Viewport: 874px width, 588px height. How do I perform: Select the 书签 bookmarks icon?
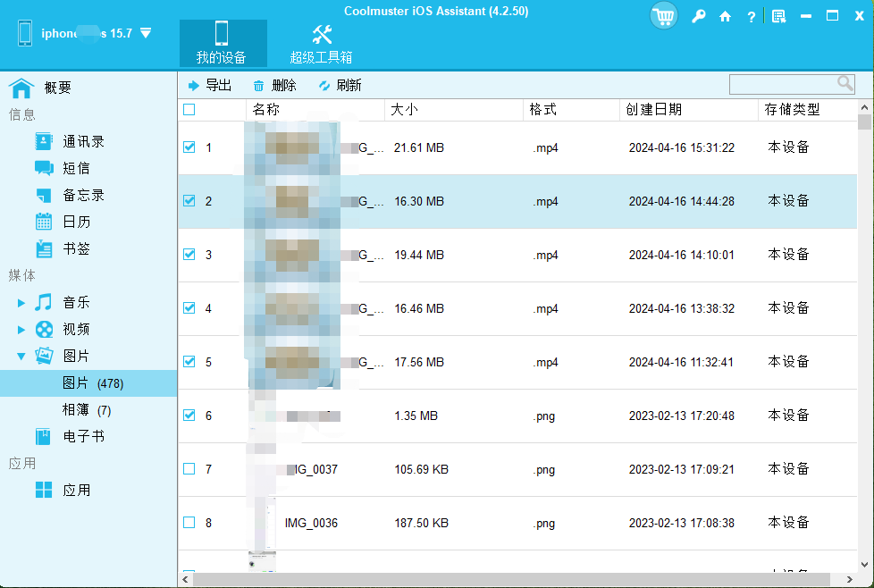point(44,248)
